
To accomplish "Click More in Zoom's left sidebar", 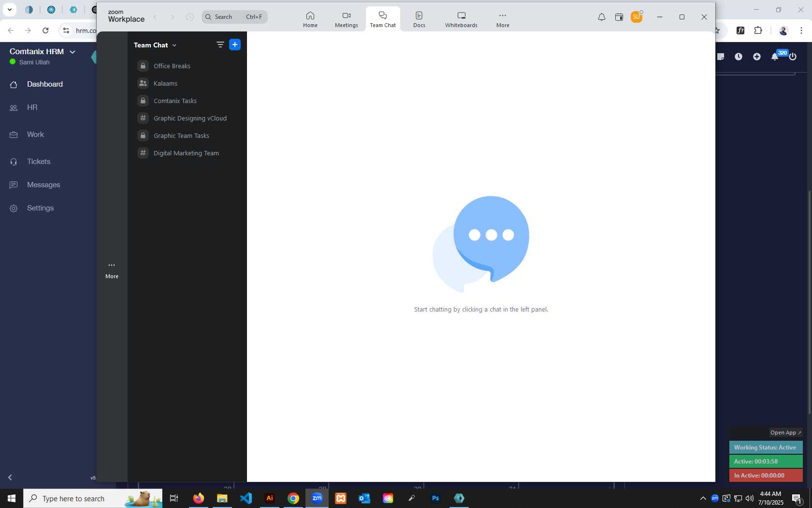I will [x=112, y=270].
